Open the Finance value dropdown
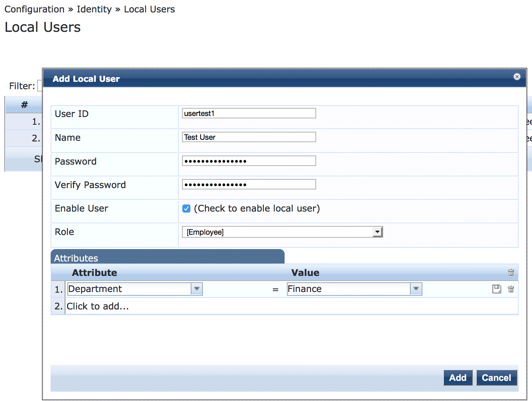532x401 pixels. (x=416, y=289)
